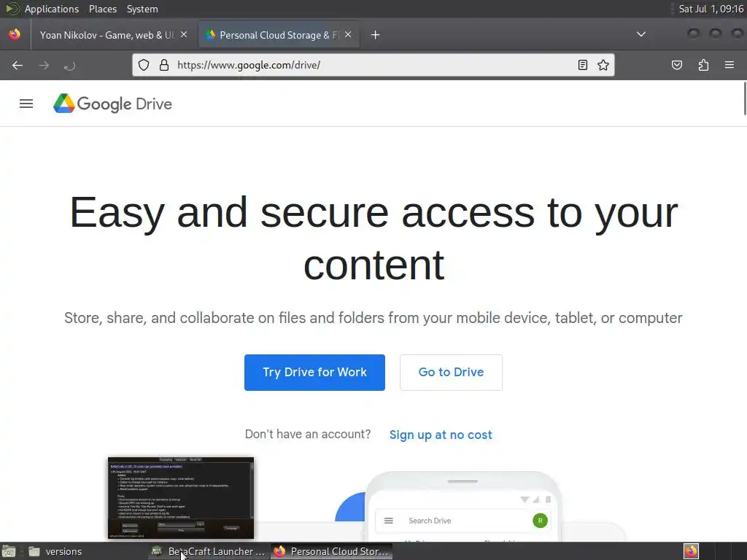Switch to BetaCraft Launcher in taskbar
Image resolution: width=747 pixels, height=560 pixels.
point(208,551)
